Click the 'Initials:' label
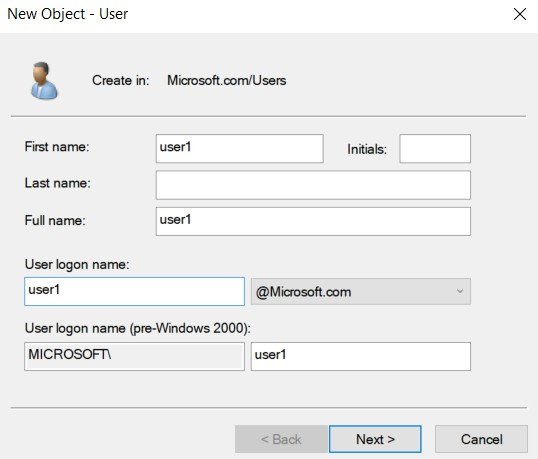The width and height of the screenshot is (538, 459). pyautogui.click(x=367, y=149)
